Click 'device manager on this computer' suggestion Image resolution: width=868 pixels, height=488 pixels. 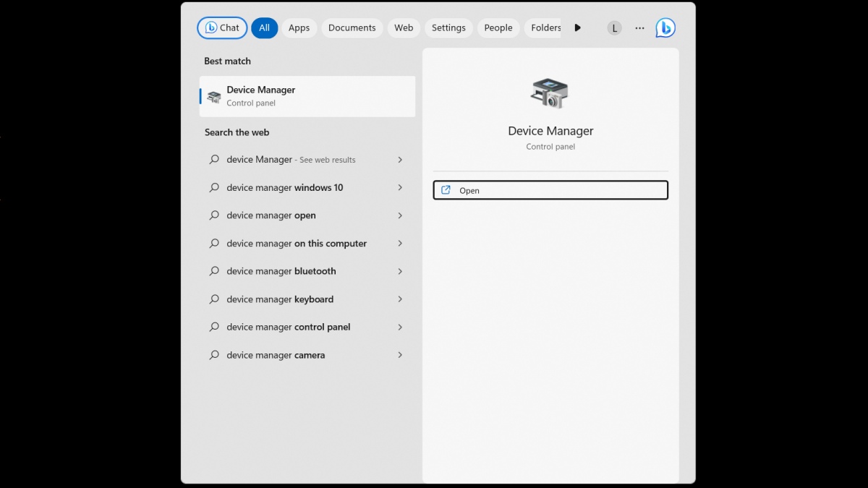coord(307,244)
